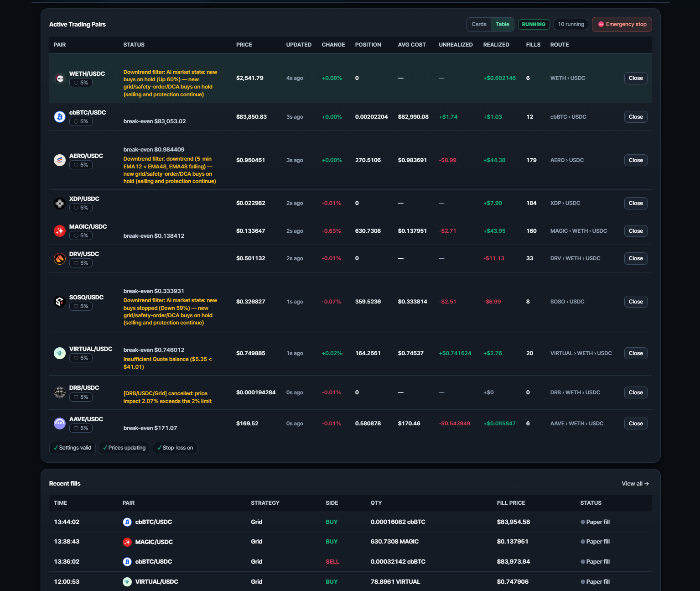
Task: Click the DRV token icon
Action: point(60,259)
